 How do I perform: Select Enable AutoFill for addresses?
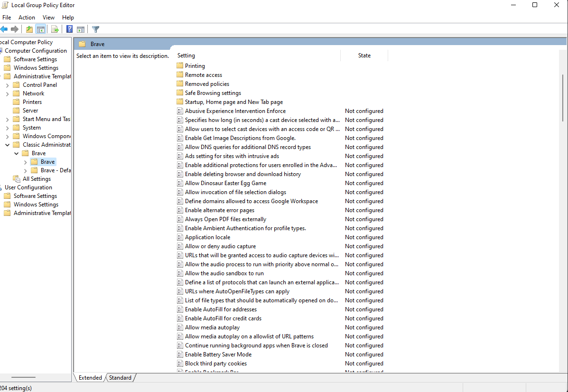[221, 309]
